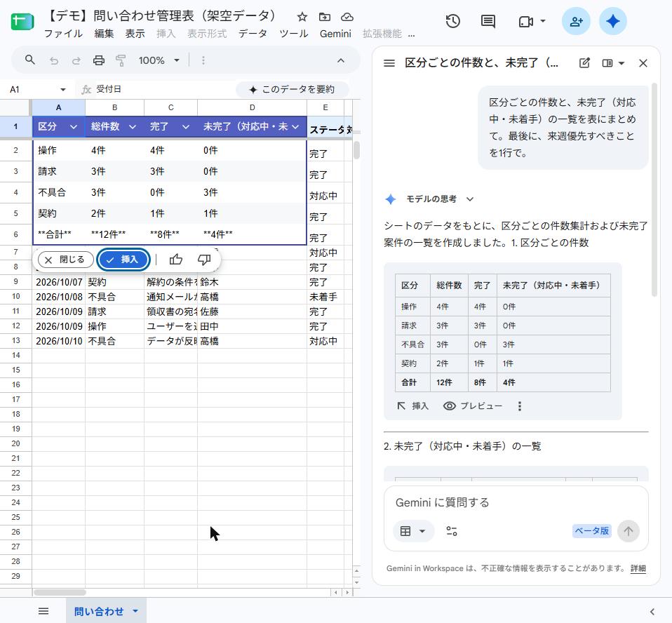Start a Meet video call
This screenshot has width=672, height=623.
click(x=525, y=21)
